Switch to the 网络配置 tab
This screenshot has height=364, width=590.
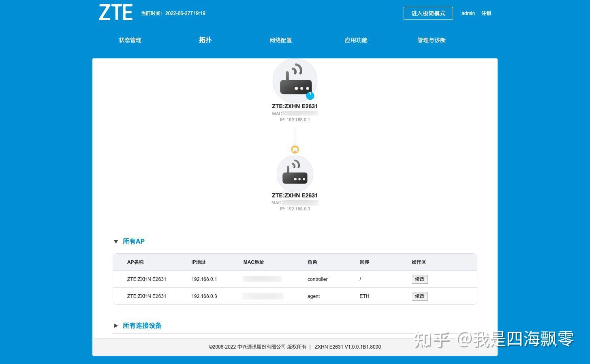pos(280,40)
